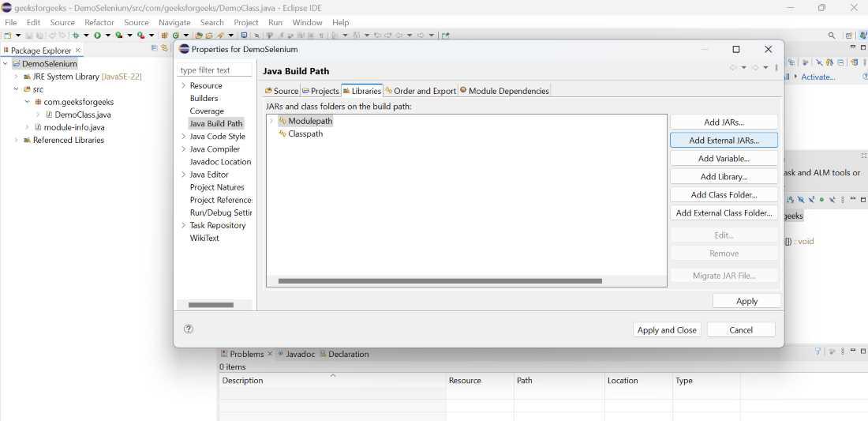Expand Referenced Libraries node

[16, 140]
